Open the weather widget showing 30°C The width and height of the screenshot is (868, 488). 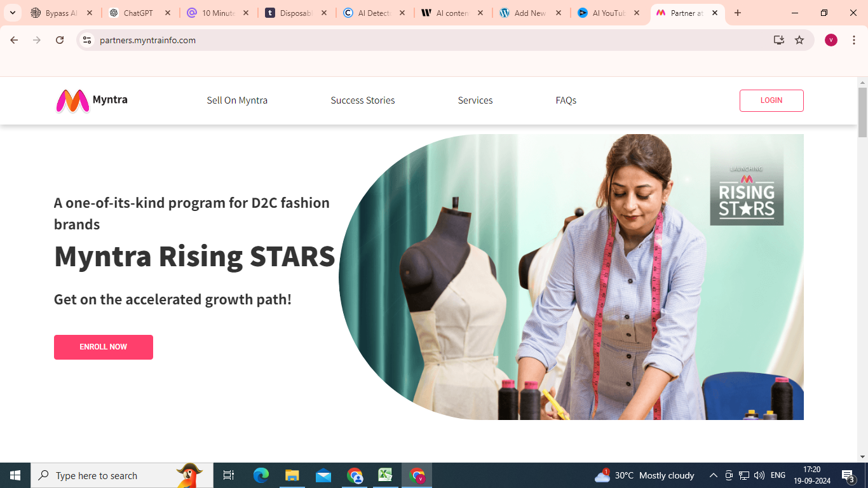644,475
